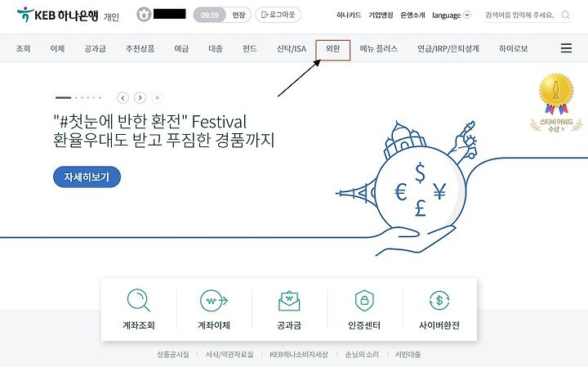Pause the banner slideshow
588x367 pixels.
(x=157, y=97)
